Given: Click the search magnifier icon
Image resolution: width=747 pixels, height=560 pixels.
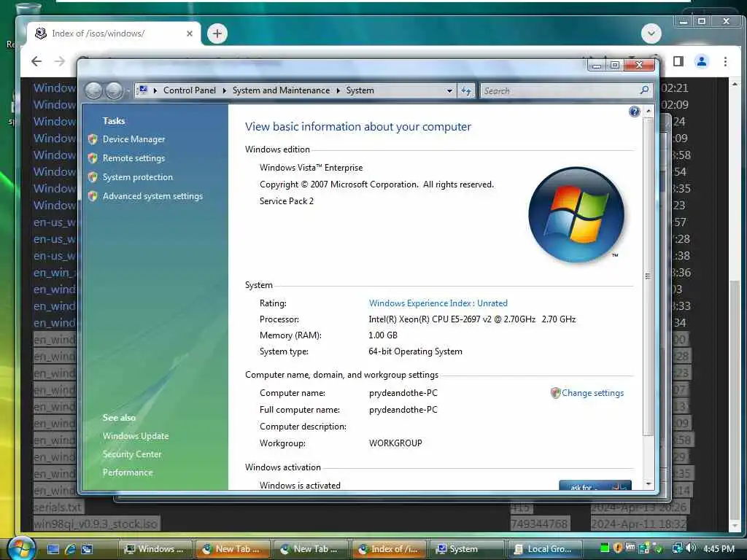Looking at the screenshot, I should coord(645,90).
